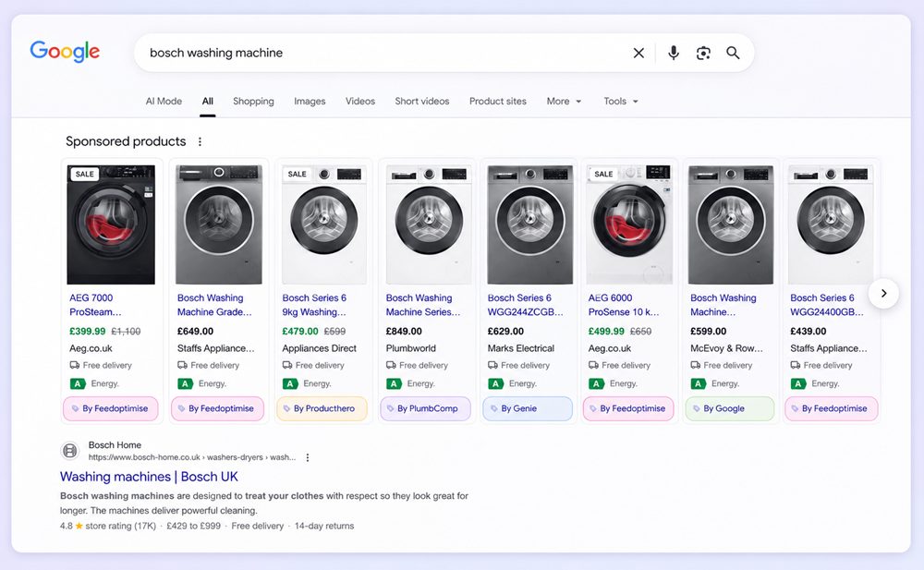Click energy A badge under McEvoy & Row listing
Image resolution: width=924 pixels, height=570 pixels.
pos(698,383)
